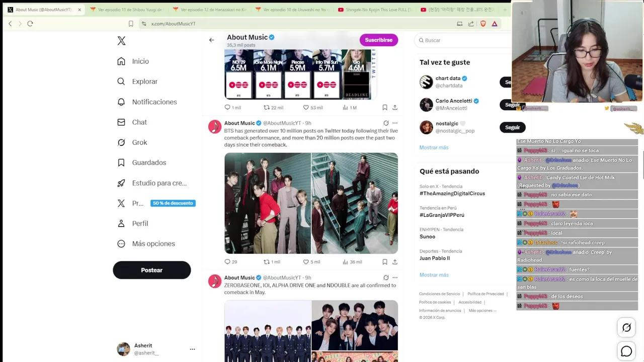Click the browser bookmark icon
Image resolution: width=644 pixels, height=362 pixels.
click(x=131, y=24)
